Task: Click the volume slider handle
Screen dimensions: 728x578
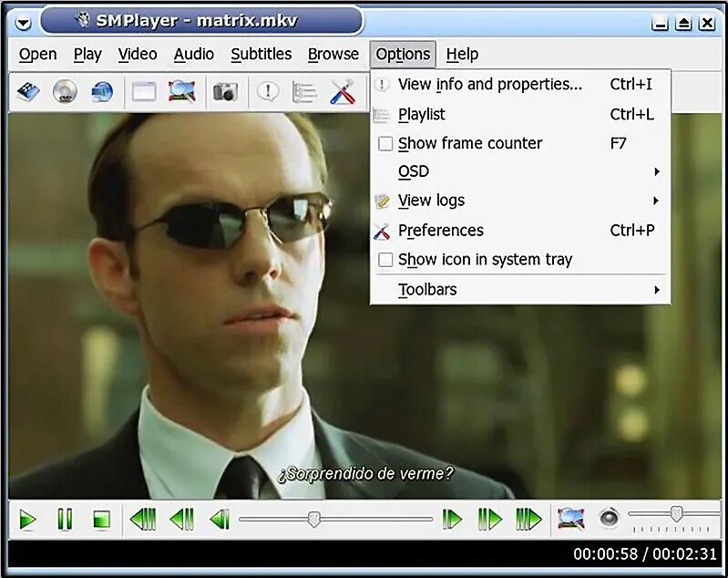Action: click(676, 514)
